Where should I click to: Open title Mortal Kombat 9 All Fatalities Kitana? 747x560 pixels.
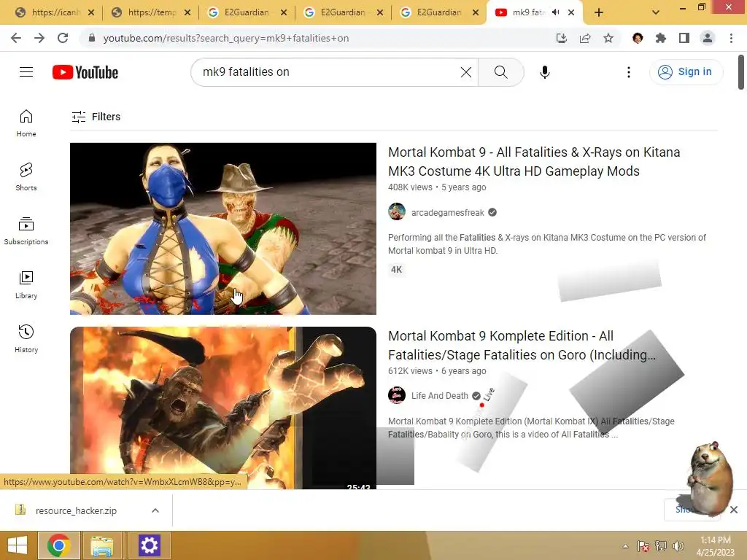point(534,161)
